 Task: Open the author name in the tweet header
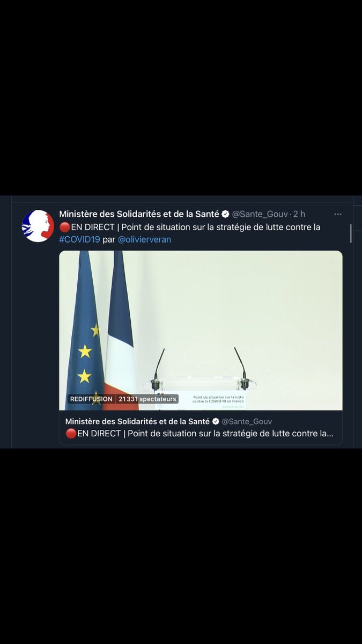139,214
